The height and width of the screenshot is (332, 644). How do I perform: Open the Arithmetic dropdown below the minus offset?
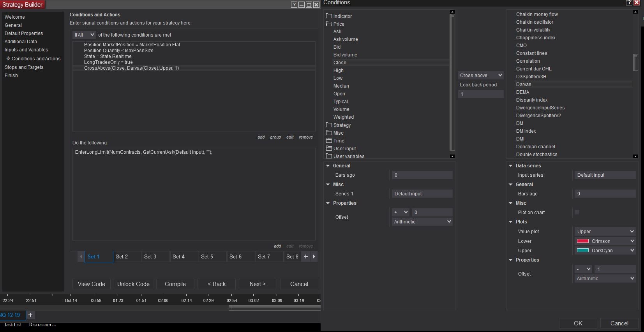pos(605,278)
